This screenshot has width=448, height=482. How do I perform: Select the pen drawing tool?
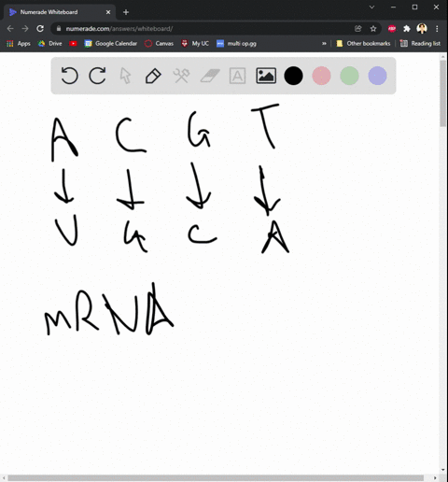point(153,76)
